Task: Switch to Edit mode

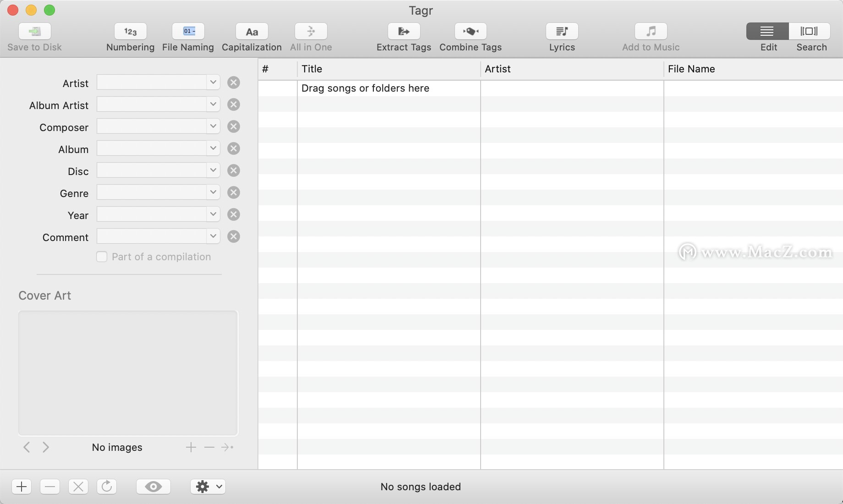Action: coord(767,31)
